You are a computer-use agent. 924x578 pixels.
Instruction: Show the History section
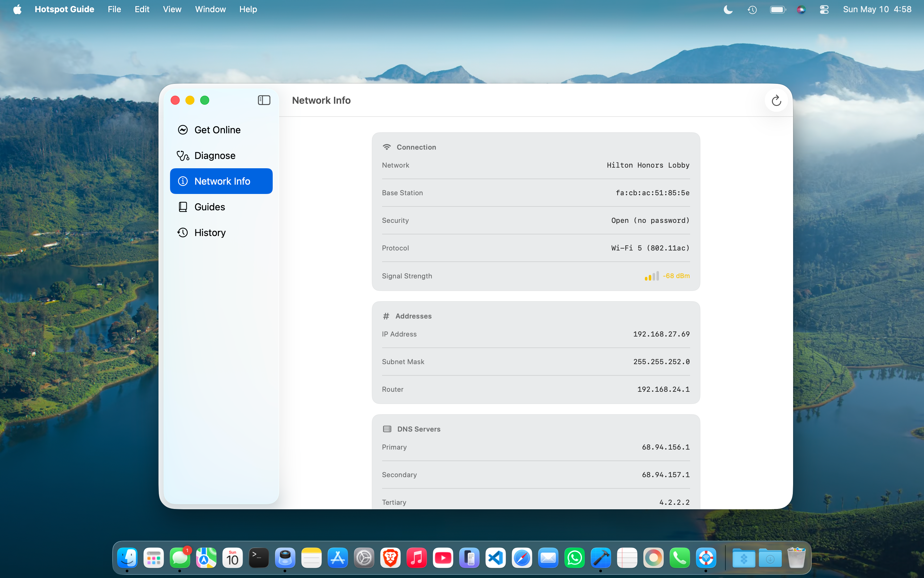(x=221, y=232)
